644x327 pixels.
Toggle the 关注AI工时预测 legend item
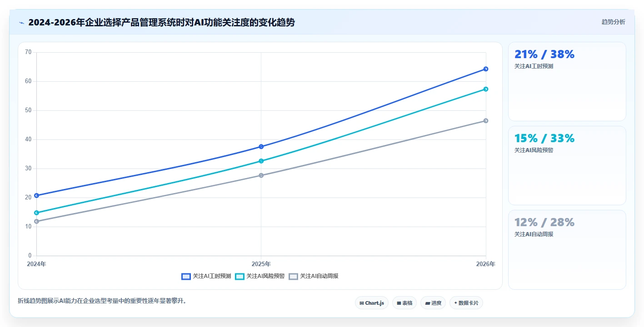coord(206,276)
